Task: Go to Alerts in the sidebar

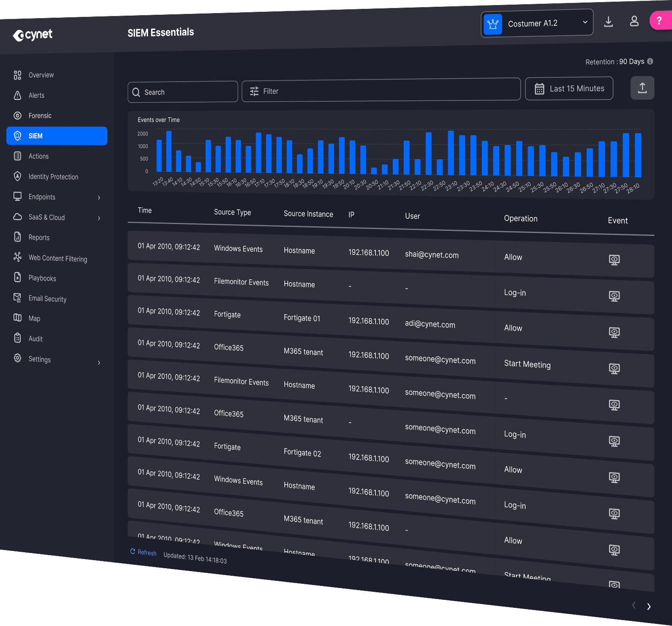Action: pyautogui.click(x=36, y=95)
